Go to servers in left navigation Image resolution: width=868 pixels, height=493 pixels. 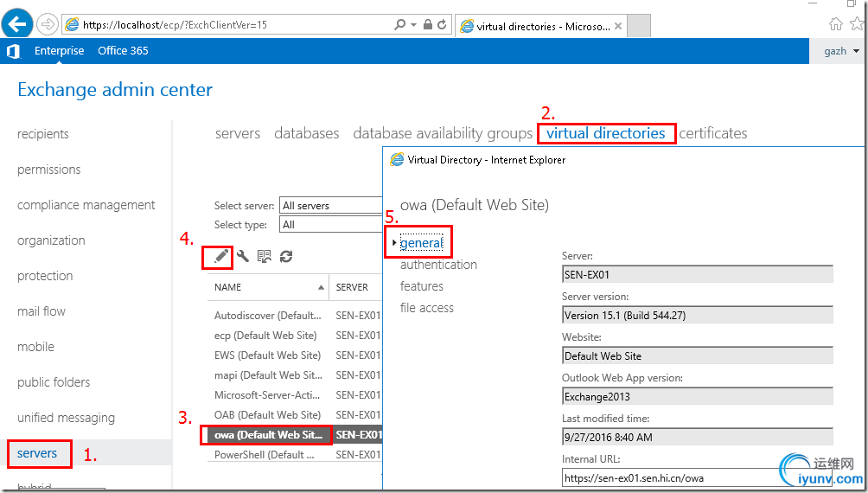tap(37, 453)
